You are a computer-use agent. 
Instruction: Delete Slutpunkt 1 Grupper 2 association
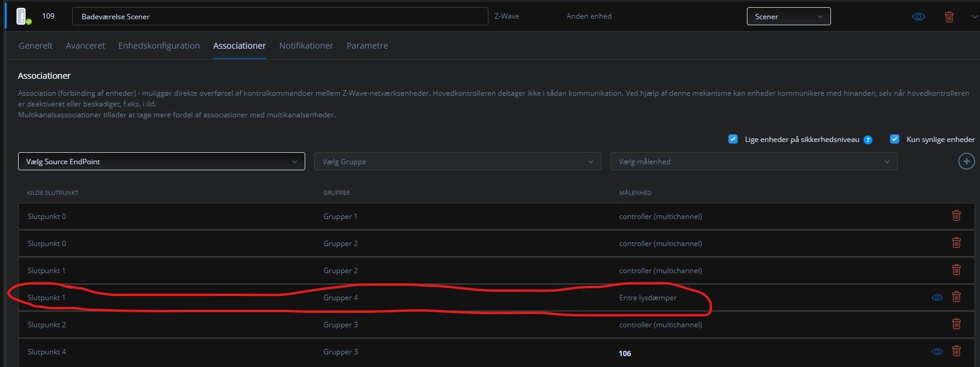956,270
